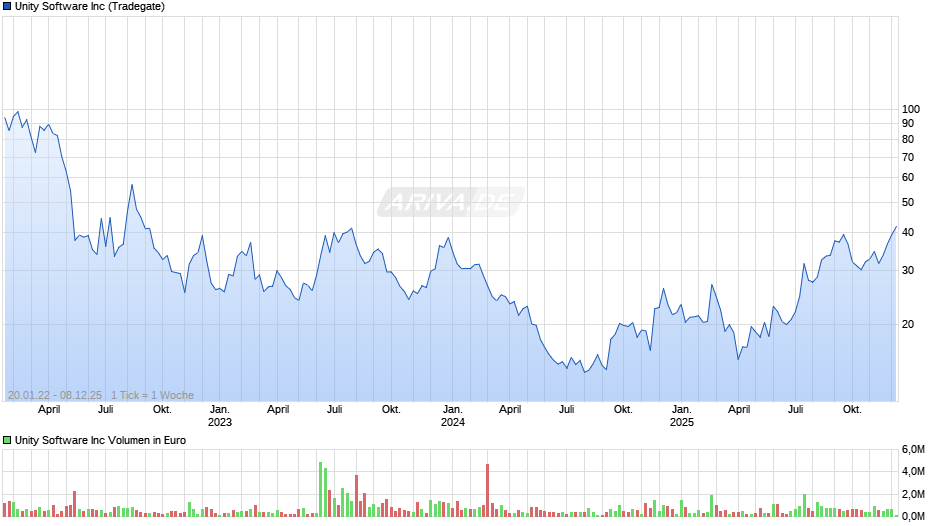Click the price axis label 30

click(908, 270)
